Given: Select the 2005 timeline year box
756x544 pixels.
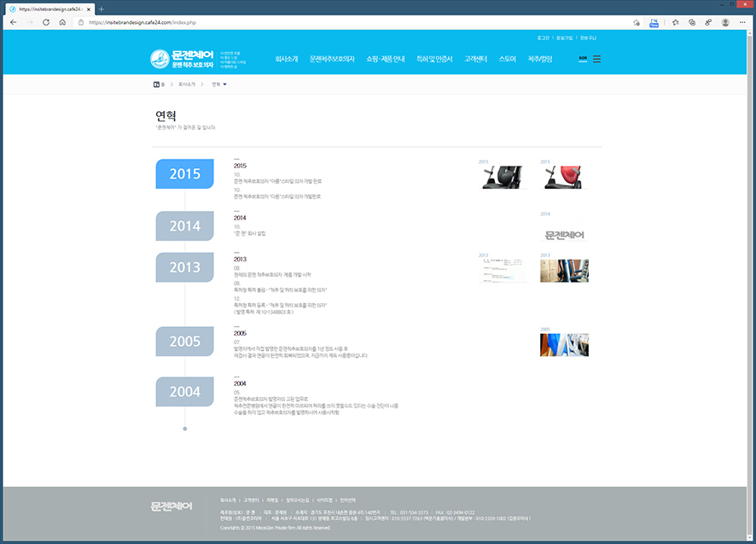Looking at the screenshot, I should tap(185, 342).
